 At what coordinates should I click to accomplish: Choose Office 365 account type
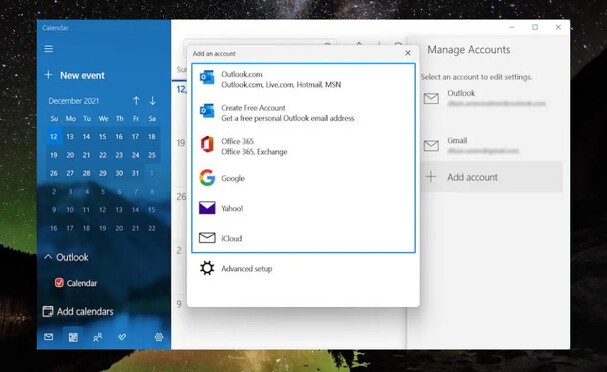[x=303, y=146]
